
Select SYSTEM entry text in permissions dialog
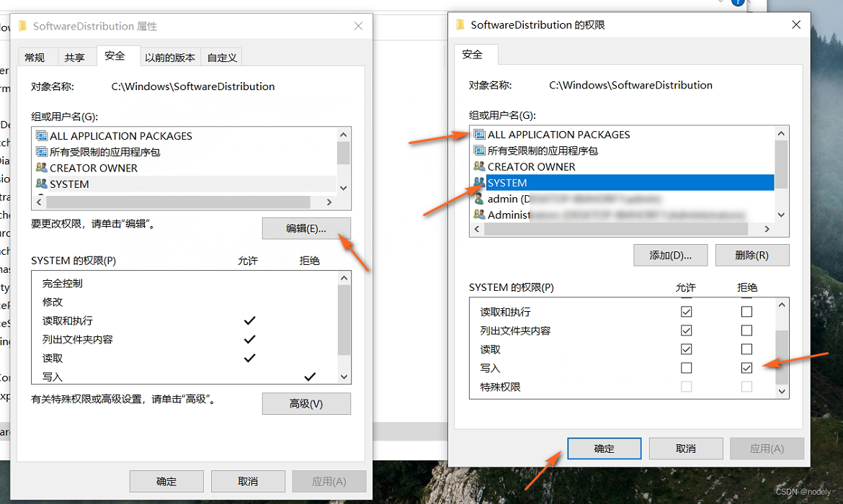click(507, 183)
